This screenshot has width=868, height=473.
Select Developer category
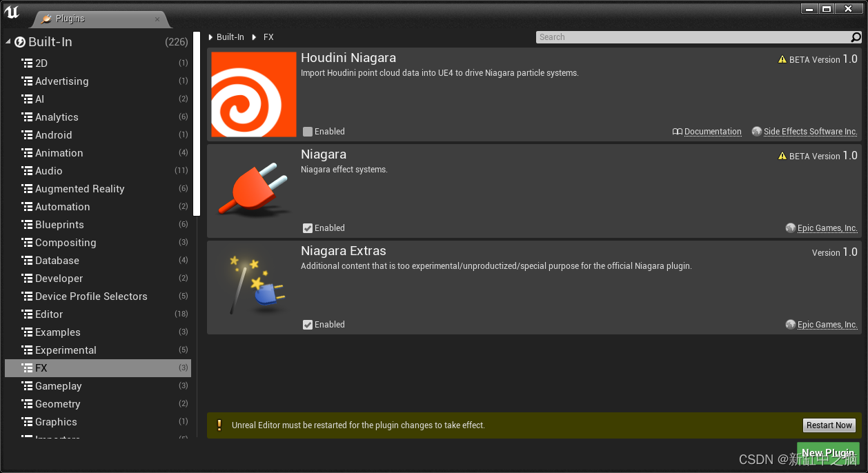pos(98,279)
